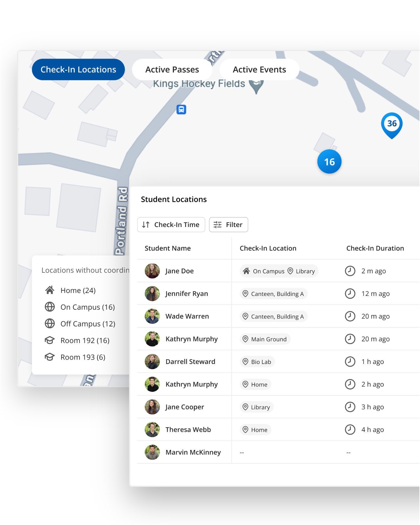Click Wade Warren's Canteen, Building A tag
Viewport: 420px width, 525px height.
[274, 316]
